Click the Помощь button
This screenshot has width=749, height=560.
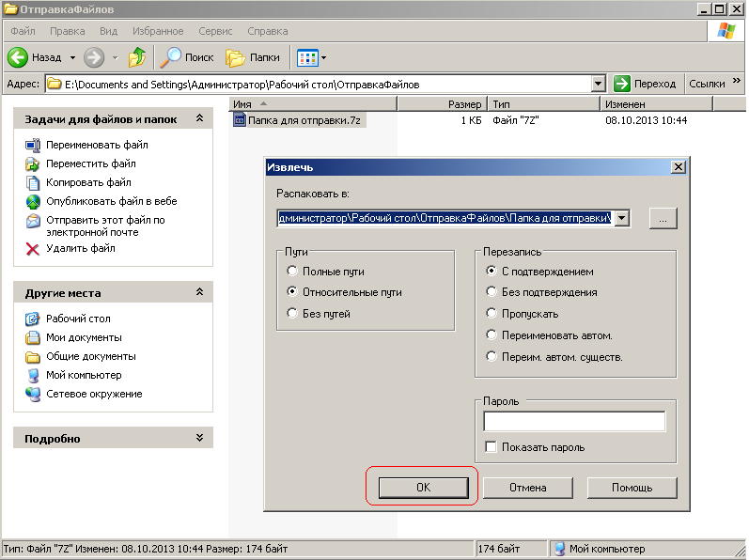coord(632,488)
